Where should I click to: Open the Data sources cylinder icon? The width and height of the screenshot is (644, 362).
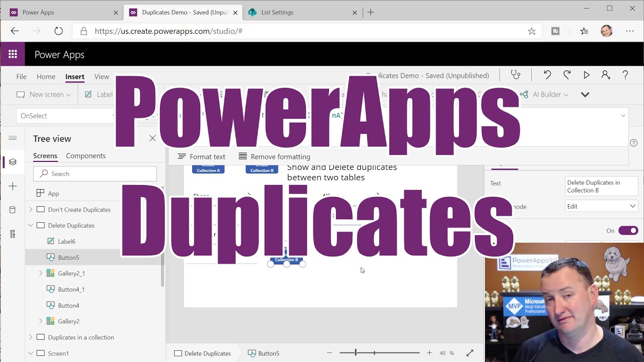pyautogui.click(x=13, y=210)
